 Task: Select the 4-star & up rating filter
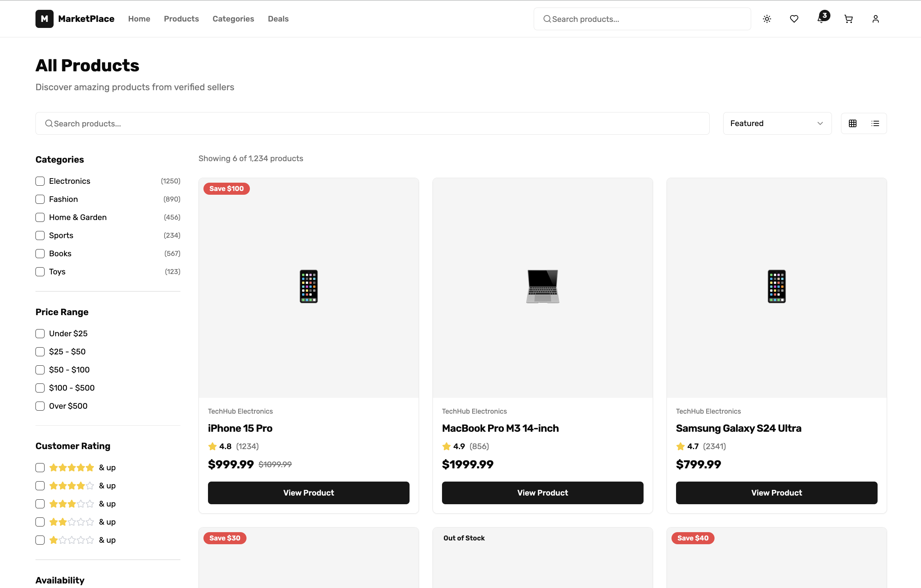click(40, 486)
